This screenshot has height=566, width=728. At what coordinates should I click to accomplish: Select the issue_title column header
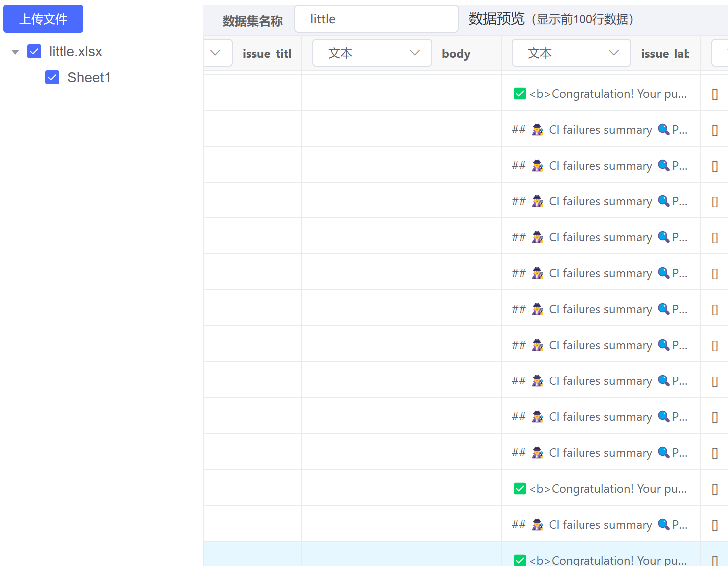pyautogui.click(x=267, y=53)
